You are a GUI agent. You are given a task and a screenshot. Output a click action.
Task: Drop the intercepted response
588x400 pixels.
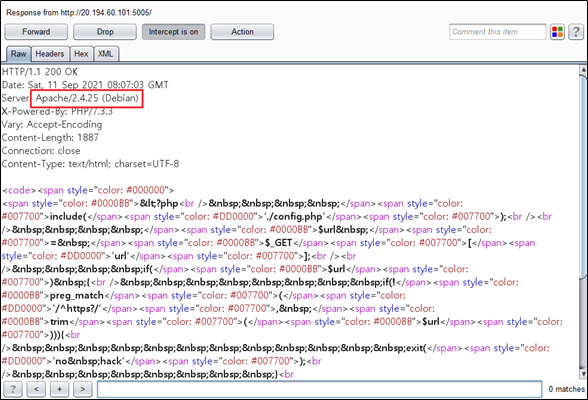pos(105,32)
